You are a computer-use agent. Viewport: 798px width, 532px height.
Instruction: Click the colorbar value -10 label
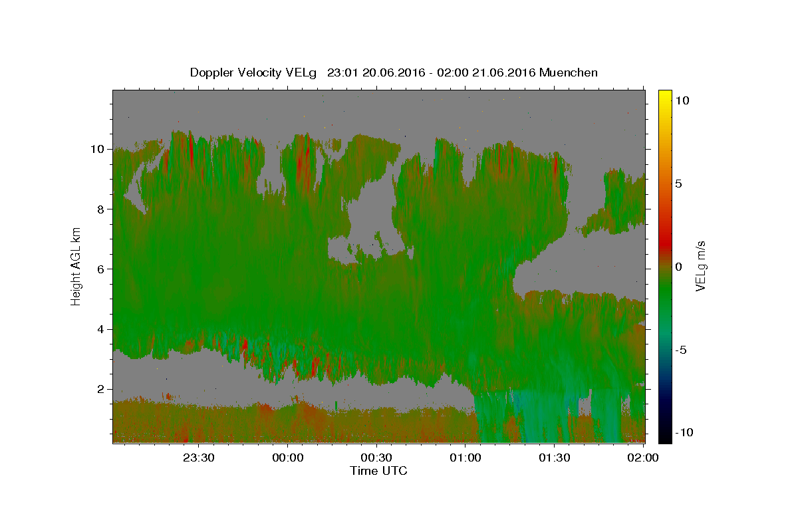683,432
